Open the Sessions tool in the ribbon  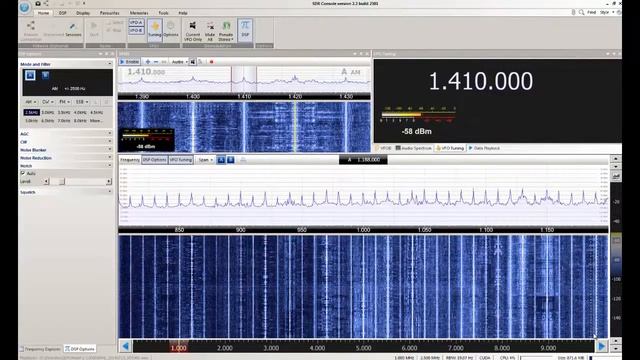pos(73,29)
